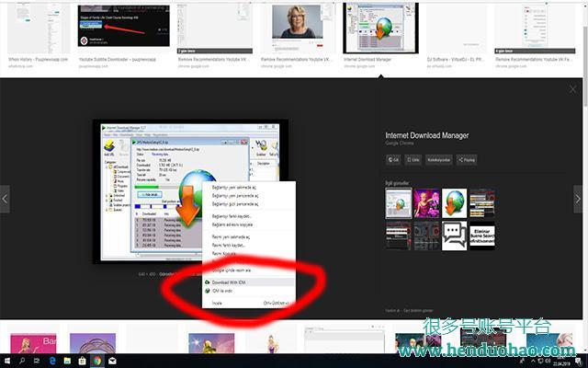This screenshot has height=368, width=588.
Task: Open Microsoft Store from the taskbar
Action: click(x=82, y=361)
